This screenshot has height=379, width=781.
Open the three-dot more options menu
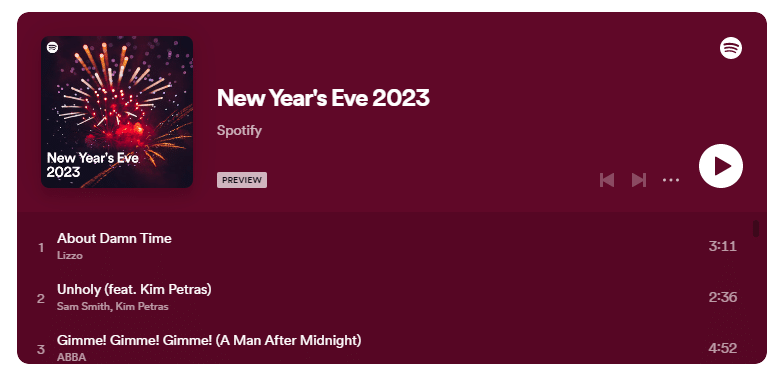pos(671,180)
